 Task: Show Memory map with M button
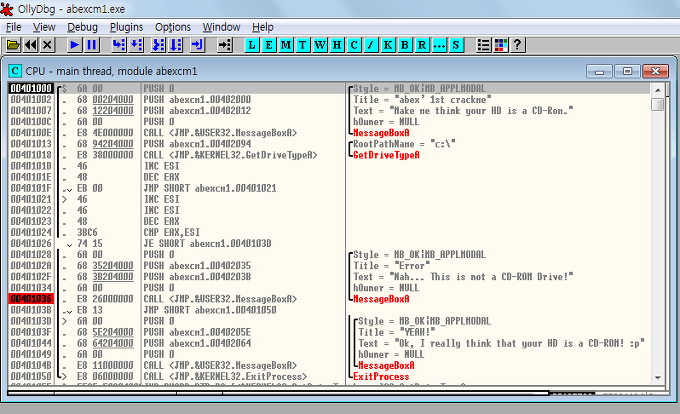pos(286,45)
